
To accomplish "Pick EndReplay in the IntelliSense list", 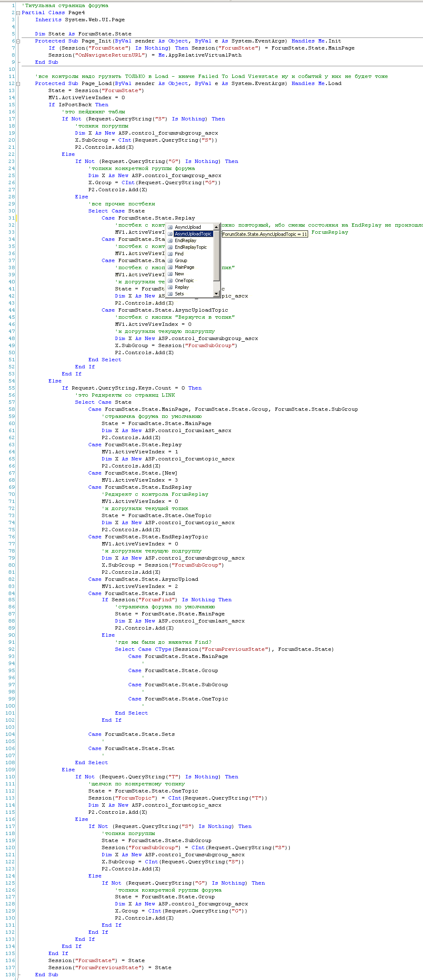I will (185, 240).
